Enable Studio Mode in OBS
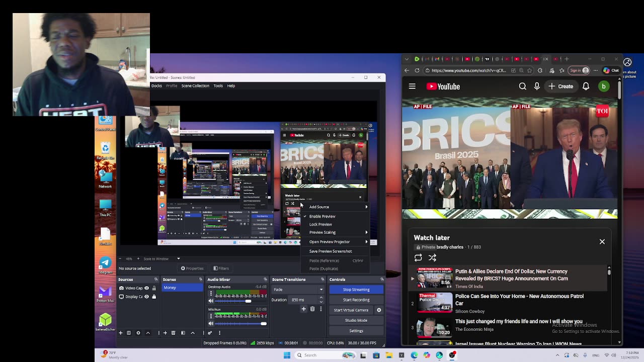Image resolution: width=644 pixels, height=362 pixels. 356,320
